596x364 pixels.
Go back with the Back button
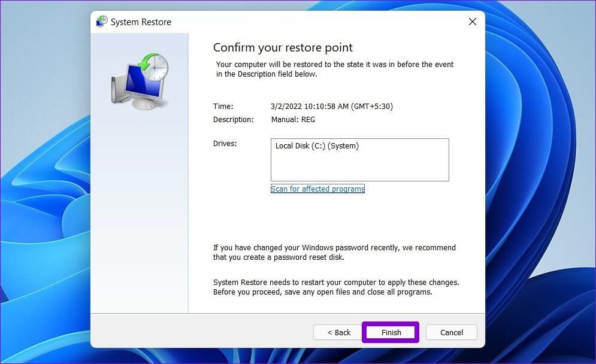[338, 332]
